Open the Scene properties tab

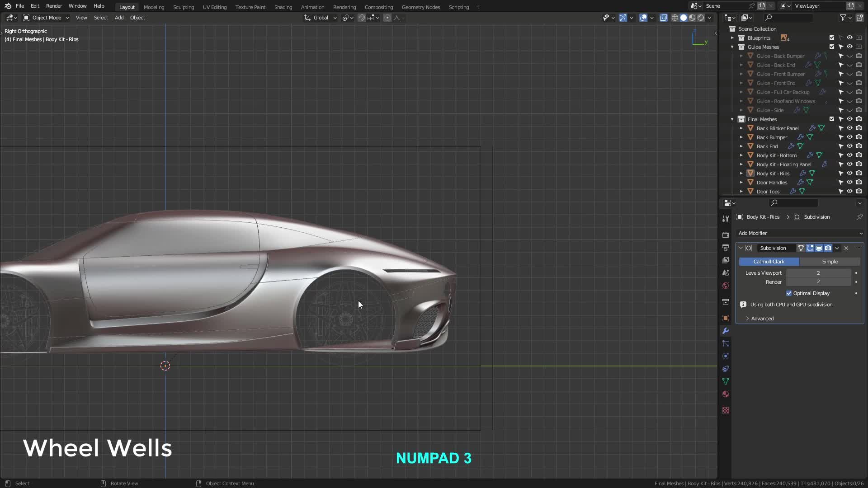pyautogui.click(x=726, y=273)
